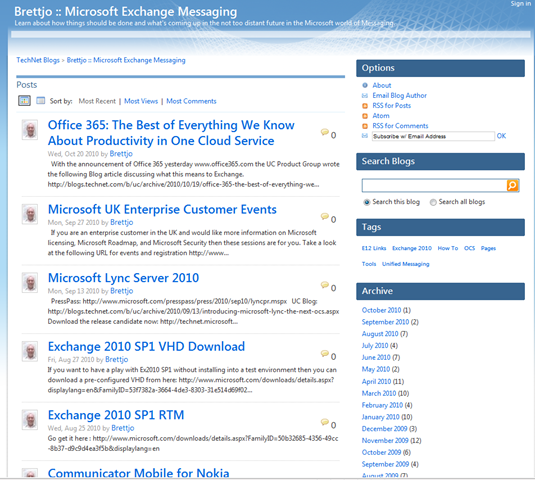Open the RSS for Posts link

click(x=392, y=106)
